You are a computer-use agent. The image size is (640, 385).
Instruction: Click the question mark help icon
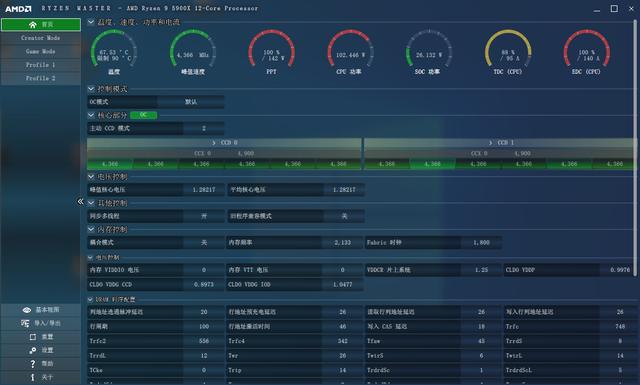coord(33,364)
